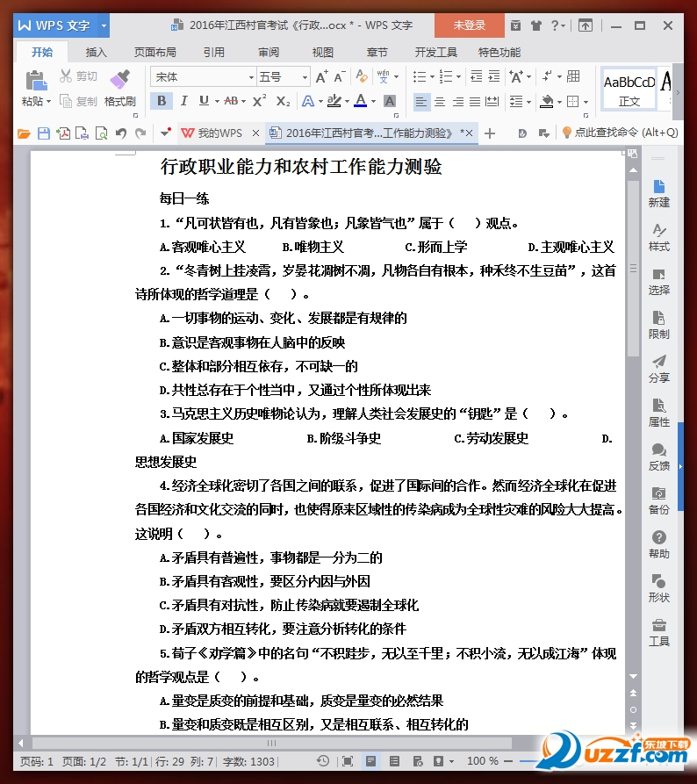Click the Print preview icon
This screenshot has width=697, height=784.
coord(102,133)
